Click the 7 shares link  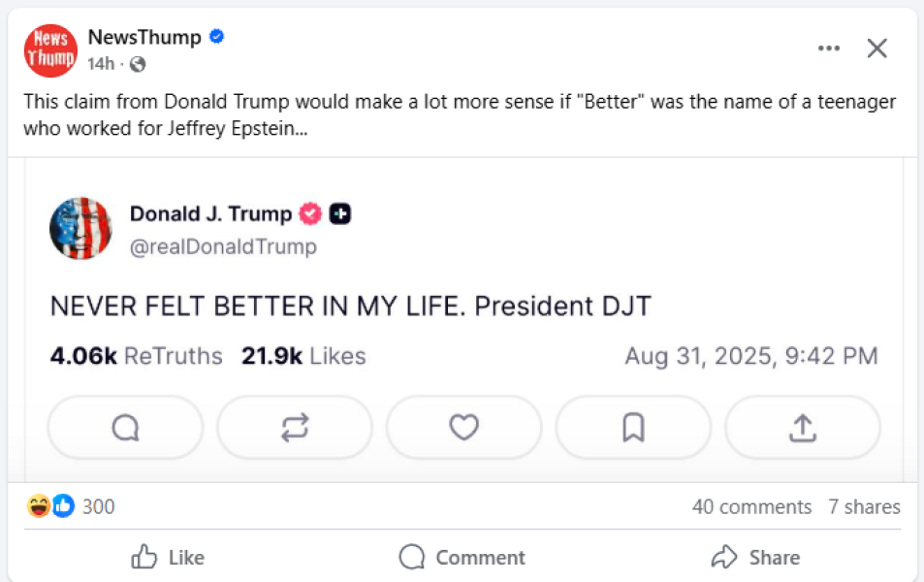pyautogui.click(x=864, y=506)
